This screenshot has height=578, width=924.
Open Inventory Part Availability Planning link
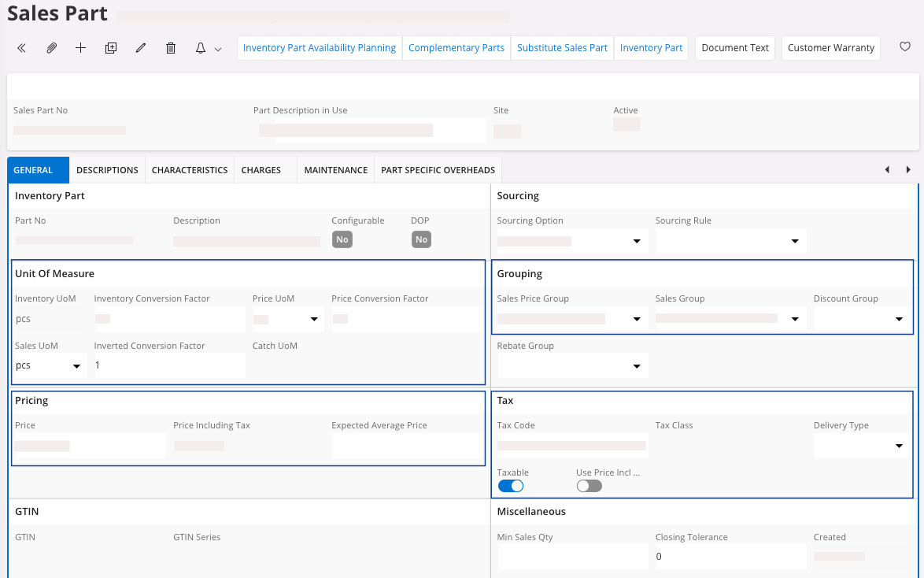coord(320,48)
